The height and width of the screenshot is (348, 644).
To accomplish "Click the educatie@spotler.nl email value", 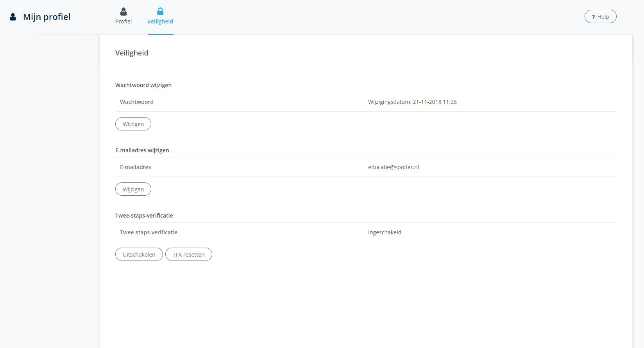I will coord(393,167).
